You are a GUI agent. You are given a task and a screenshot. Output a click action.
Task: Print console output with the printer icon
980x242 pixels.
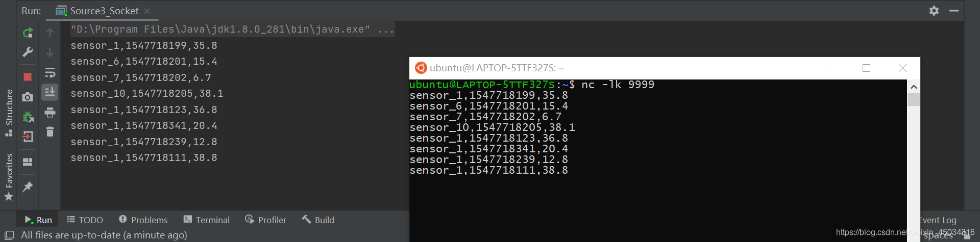tap(50, 113)
